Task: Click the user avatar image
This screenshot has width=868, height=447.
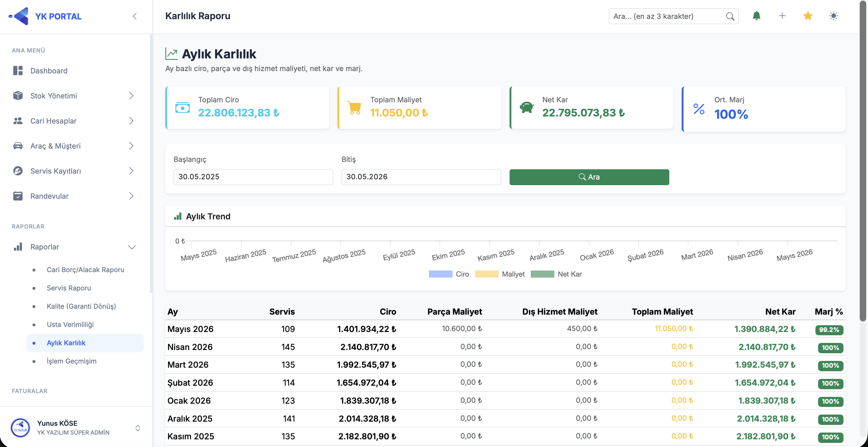Action: (x=21, y=428)
